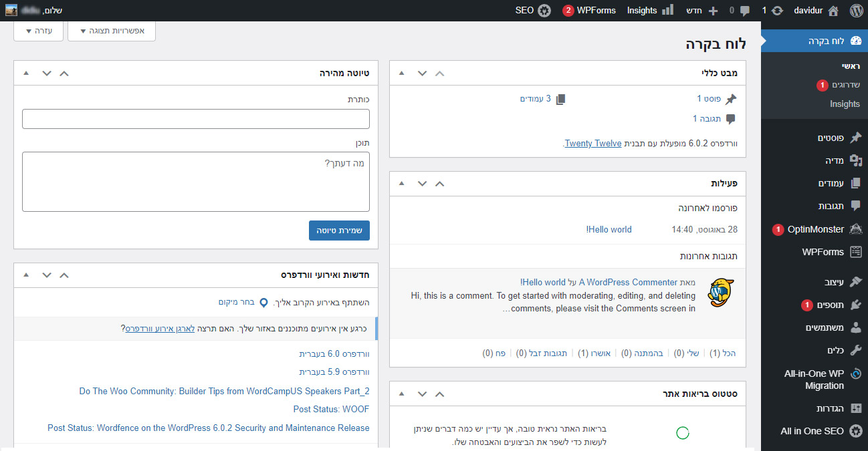Collapse the מבט כללי panel with triangle toggle
The image size is (868, 451).
[x=402, y=73]
